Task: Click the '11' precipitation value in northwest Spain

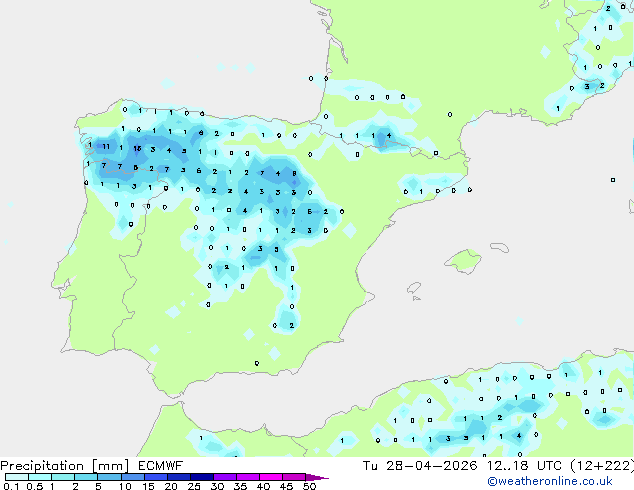Action: click(x=106, y=146)
